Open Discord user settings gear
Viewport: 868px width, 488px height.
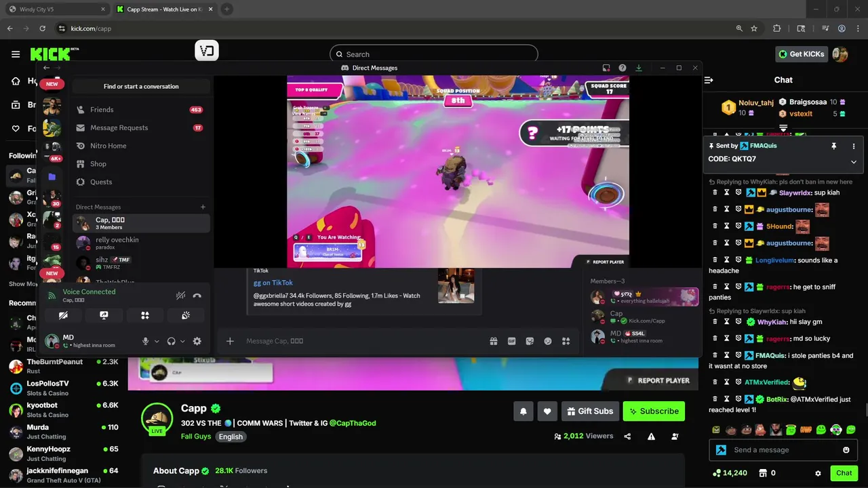pyautogui.click(x=197, y=342)
